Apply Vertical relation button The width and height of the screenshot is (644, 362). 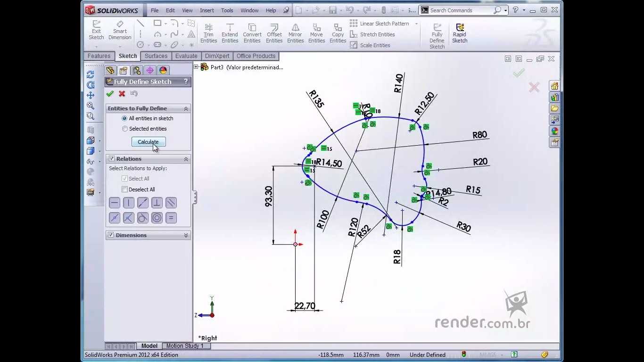[129, 203]
